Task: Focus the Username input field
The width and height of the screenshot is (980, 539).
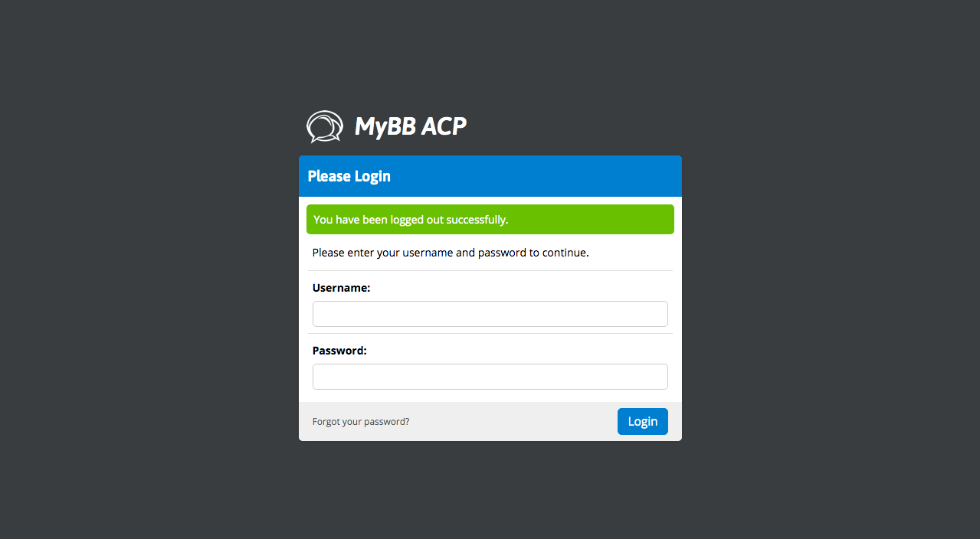Action: click(x=490, y=314)
